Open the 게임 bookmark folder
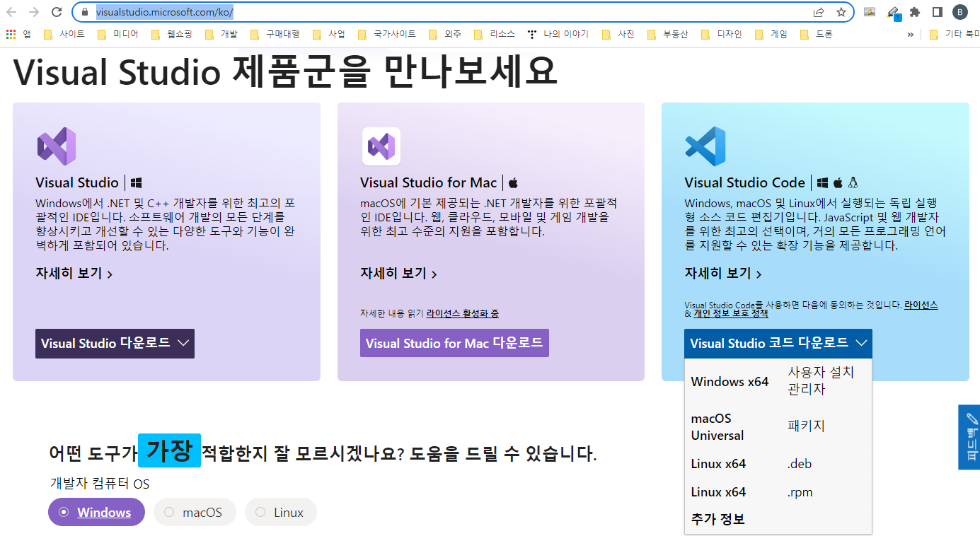Image resolution: width=980 pixels, height=536 pixels. coord(771,34)
